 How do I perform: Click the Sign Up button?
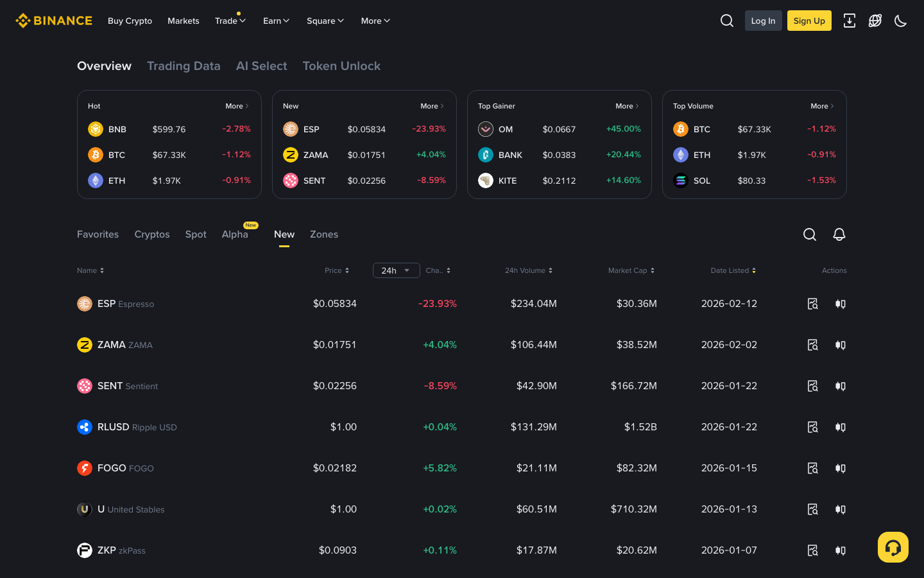[x=809, y=21]
